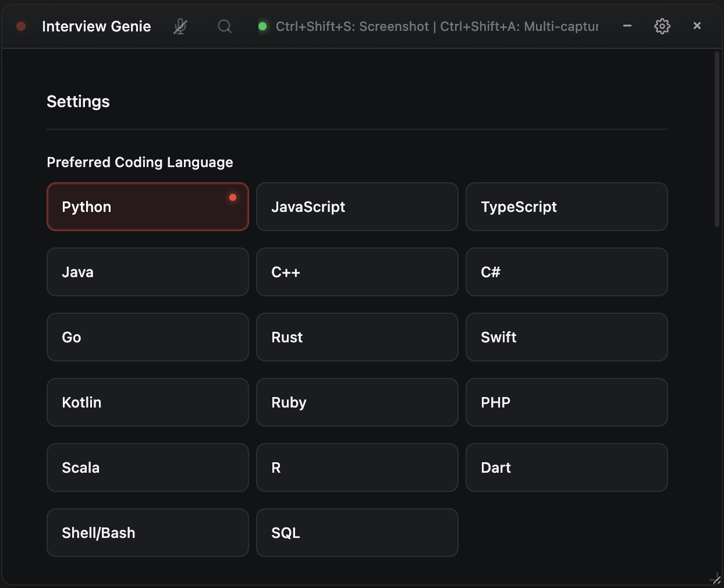Select the Go language button

(148, 337)
